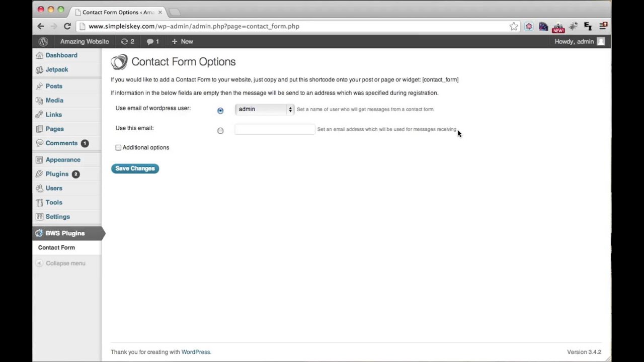This screenshot has width=644, height=362.
Task: Click the New content plus menu
Action: (182, 42)
